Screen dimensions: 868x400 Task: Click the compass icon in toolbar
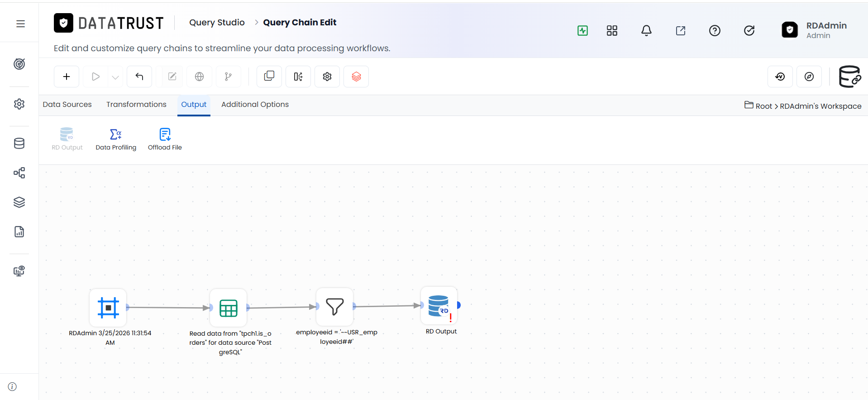coord(809,77)
